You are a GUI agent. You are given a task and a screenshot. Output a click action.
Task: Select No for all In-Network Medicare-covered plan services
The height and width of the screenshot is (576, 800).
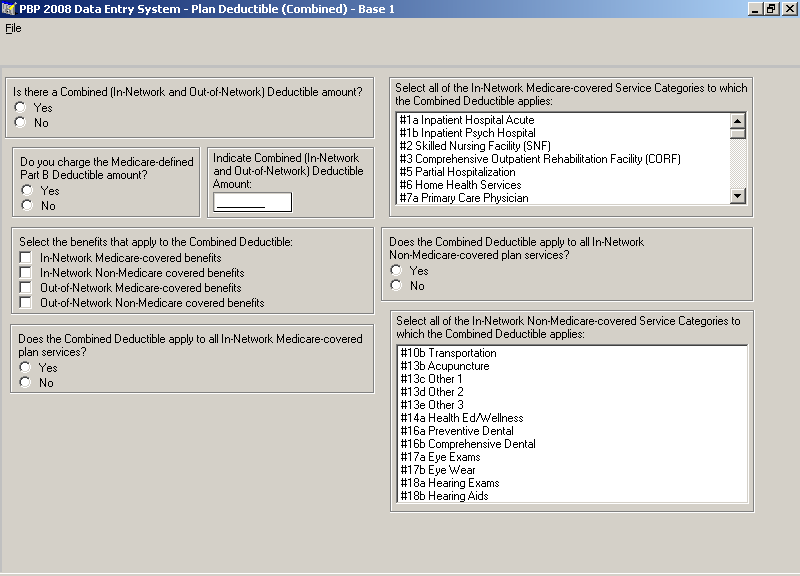[25, 383]
